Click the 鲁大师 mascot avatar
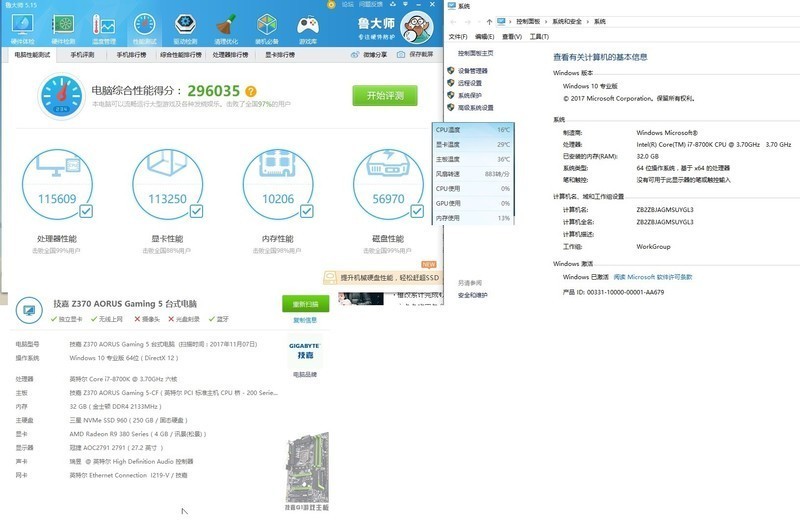 pyautogui.click(x=417, y=28)
